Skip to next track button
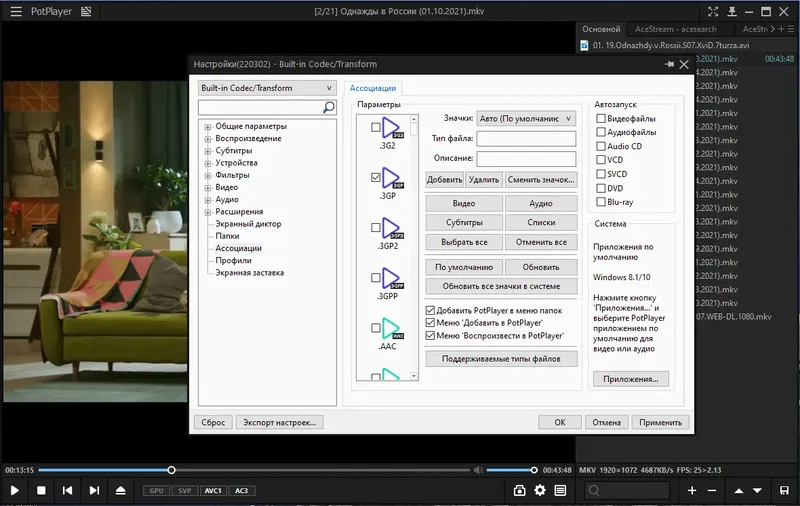 click(x=94, y=490)
